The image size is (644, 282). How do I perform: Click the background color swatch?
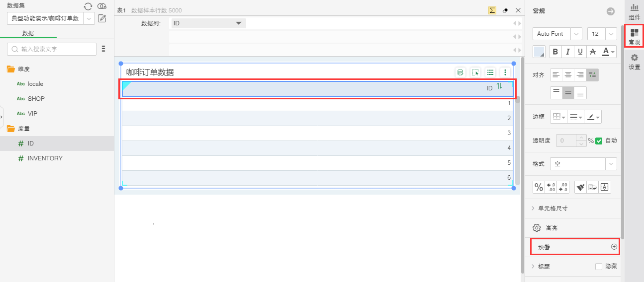point(539,52)
